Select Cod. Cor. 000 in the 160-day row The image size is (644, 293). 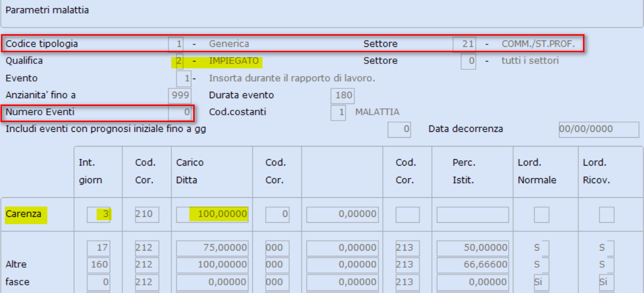pyautogui.click(x=277, y=265)
